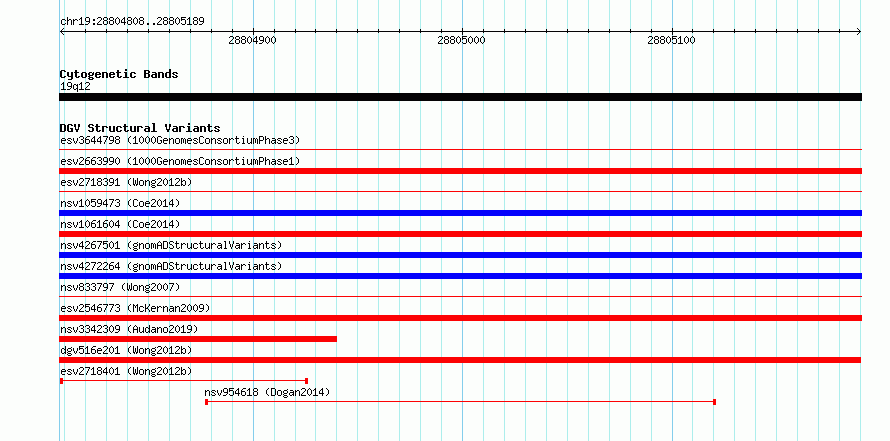Click the nsv954618 red line with end caps

click(x=460, y=402)
